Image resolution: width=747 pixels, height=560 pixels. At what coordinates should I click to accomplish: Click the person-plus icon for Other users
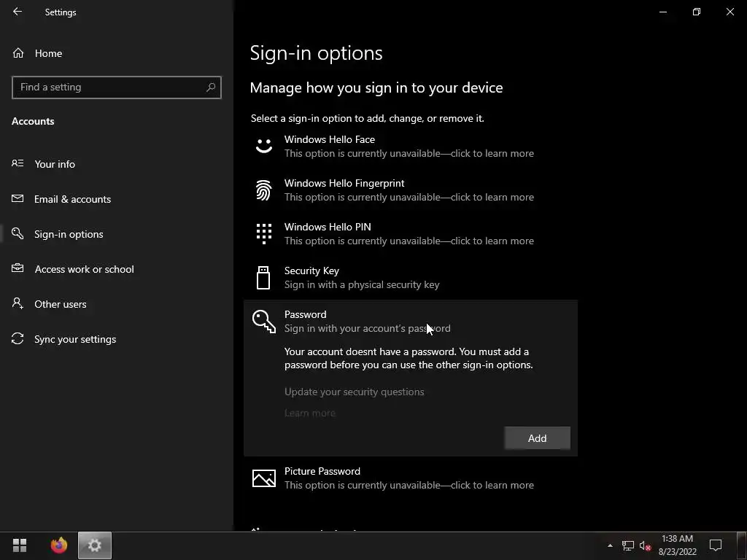point(18,303)
